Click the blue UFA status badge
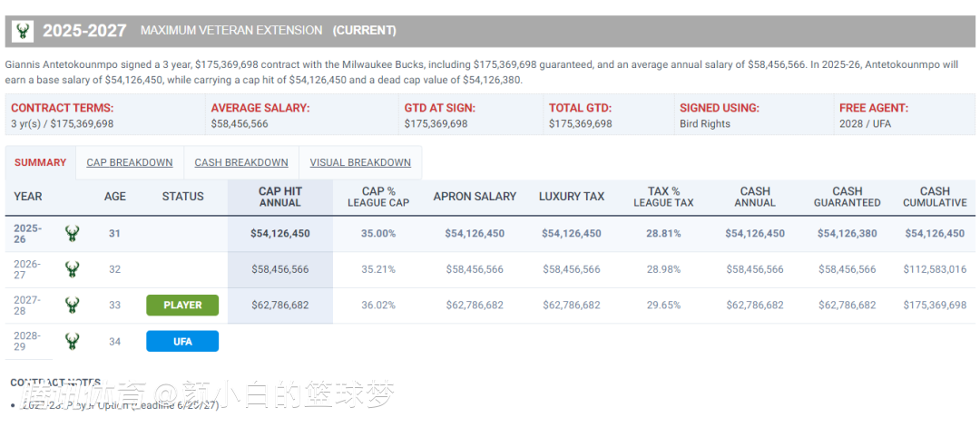 click(x=182, y=342)
